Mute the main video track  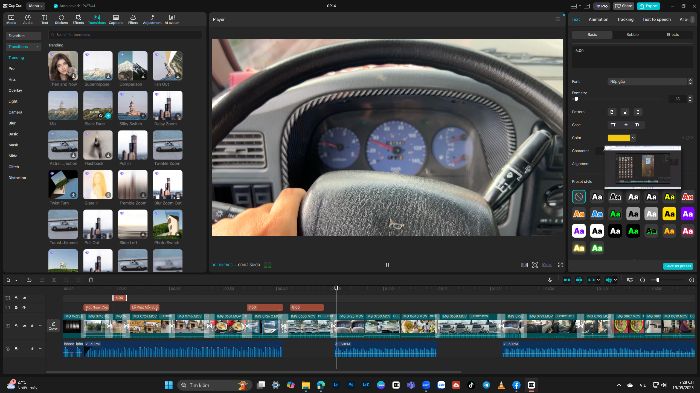(32, 326)
